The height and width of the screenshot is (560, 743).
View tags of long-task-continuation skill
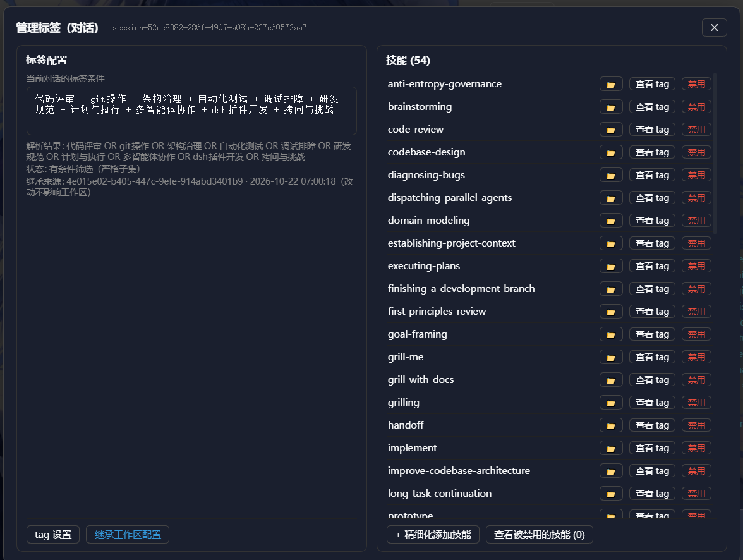[x=652, y=494]
